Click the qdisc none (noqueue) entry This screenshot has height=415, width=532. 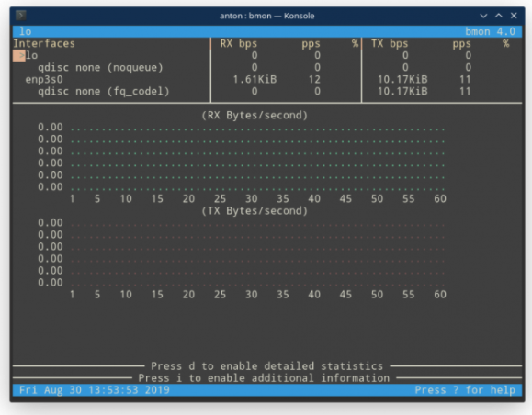point(100,67)
